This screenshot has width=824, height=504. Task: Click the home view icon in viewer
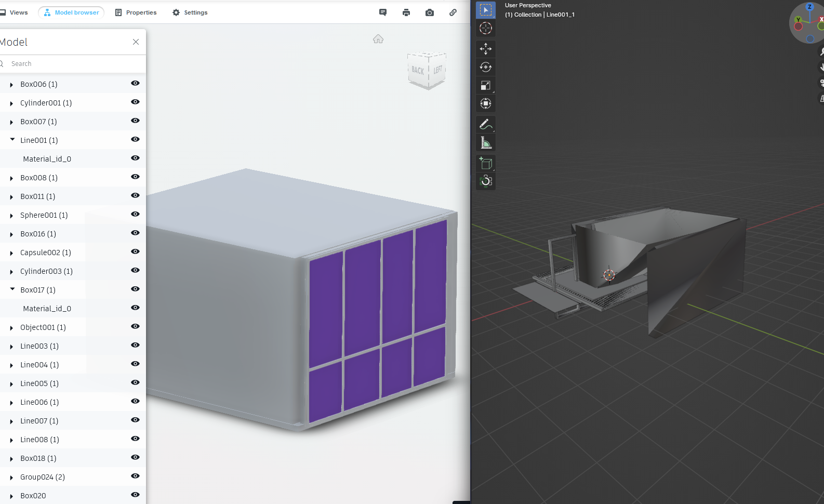(378, 39)
